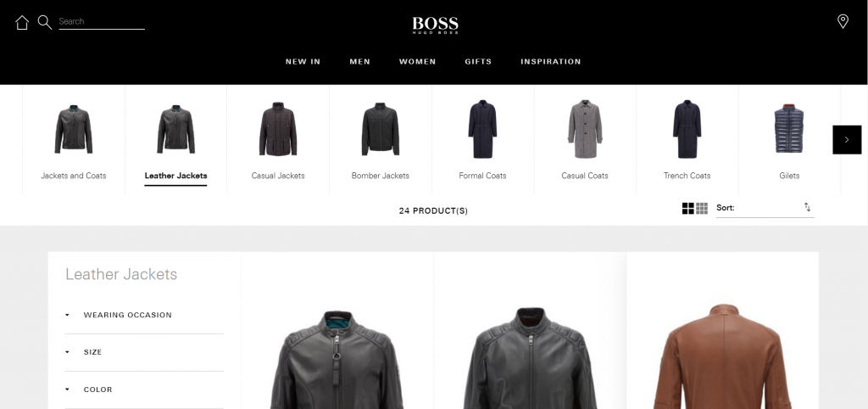Open the WOMEN menu
This screenshot has width=868, height=409.
point(417,61)
